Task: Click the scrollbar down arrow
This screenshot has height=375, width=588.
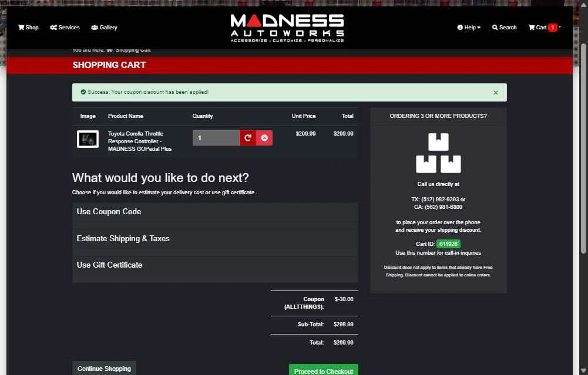Action: tap(583, 371)
